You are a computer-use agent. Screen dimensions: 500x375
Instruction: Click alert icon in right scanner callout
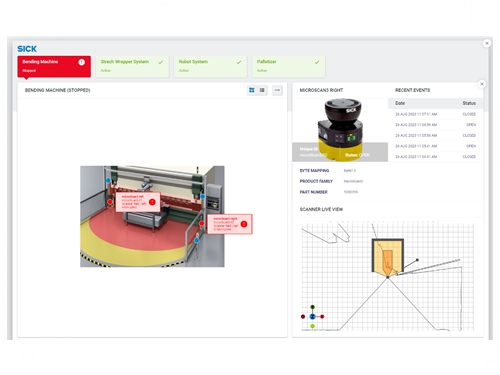pos(244,224)
